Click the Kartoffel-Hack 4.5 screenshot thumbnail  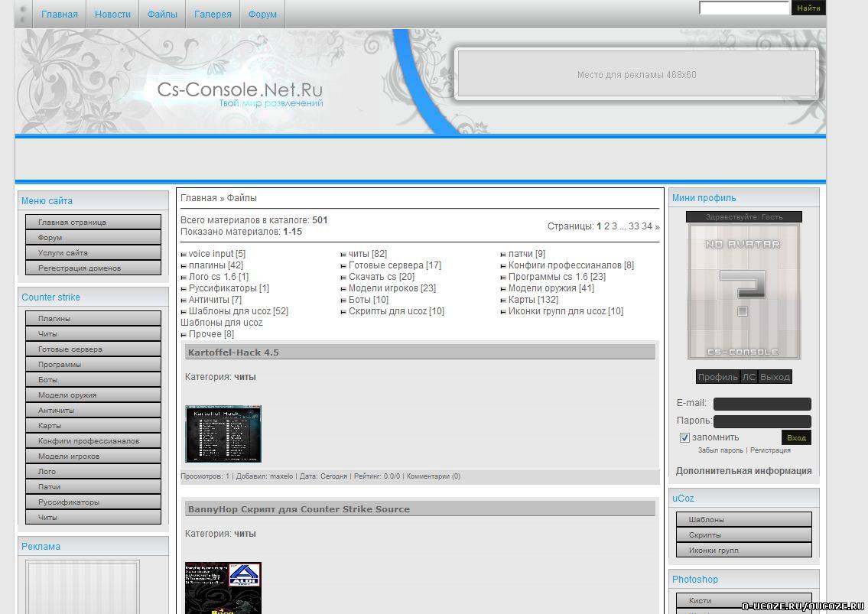(x=223, y=434)
